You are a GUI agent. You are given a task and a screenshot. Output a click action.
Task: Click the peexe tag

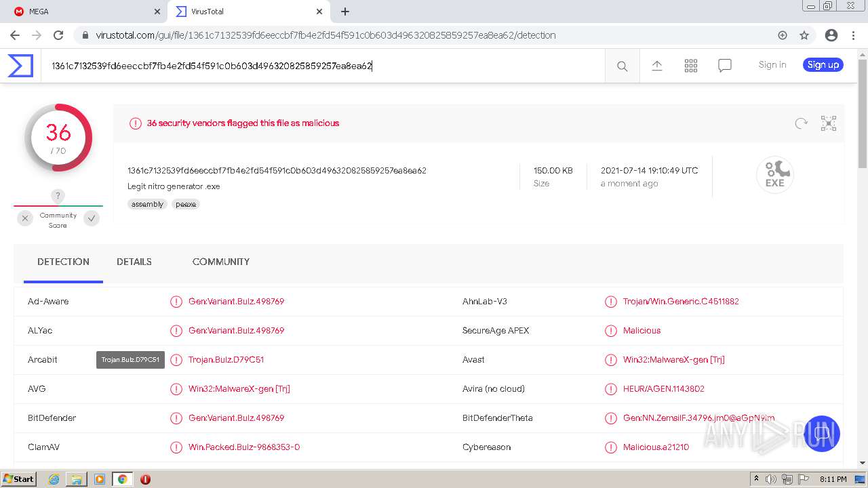pyautogui.click(x=186, y=204)
